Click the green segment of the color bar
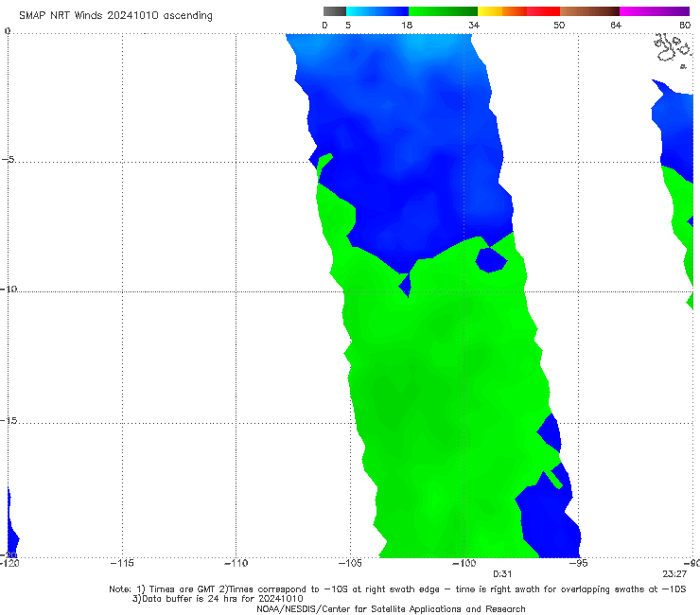Screen dimensions: 700x615 [x=443, y=11]
